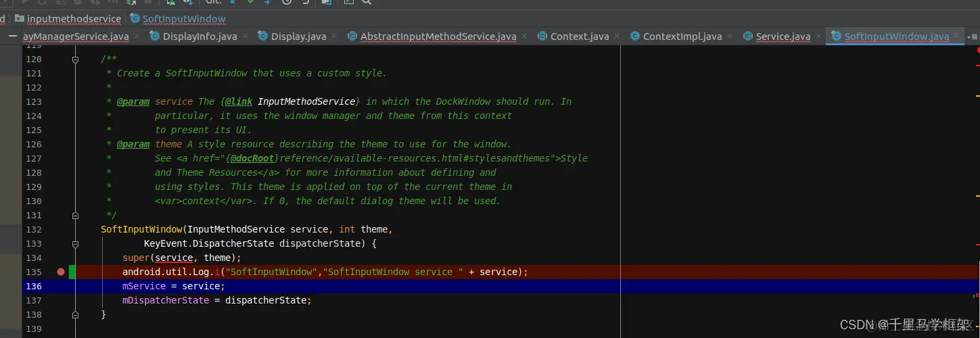
Task: Click line number 137 in the gutter
Action: 34,300
